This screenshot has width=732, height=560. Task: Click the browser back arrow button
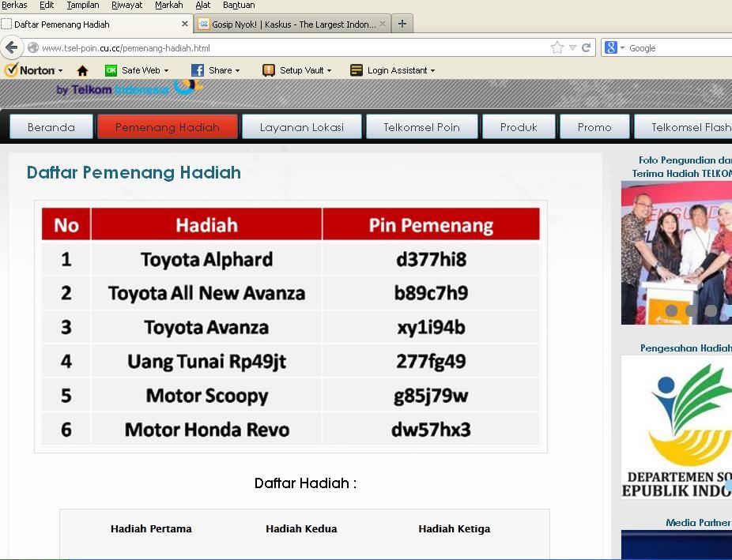click(x=12, y=47)
